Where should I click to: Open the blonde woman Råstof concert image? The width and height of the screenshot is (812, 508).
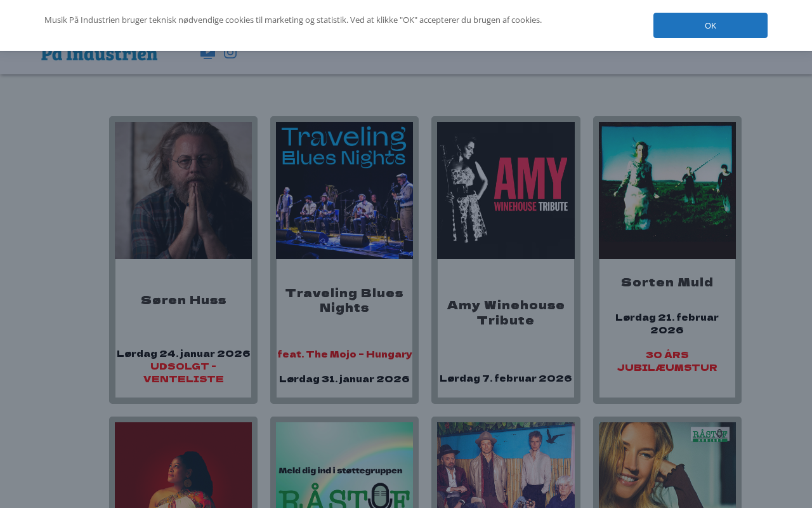point(667,465)
